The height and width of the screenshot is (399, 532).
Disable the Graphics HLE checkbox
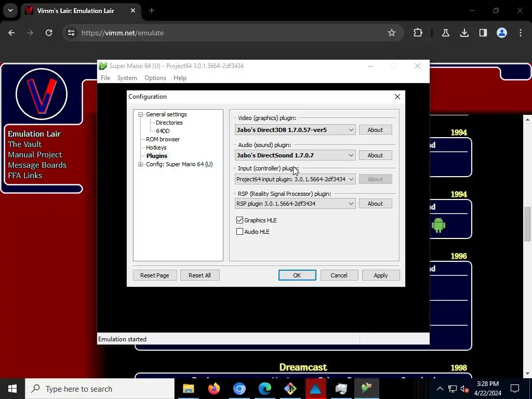(x=240, y=220)
